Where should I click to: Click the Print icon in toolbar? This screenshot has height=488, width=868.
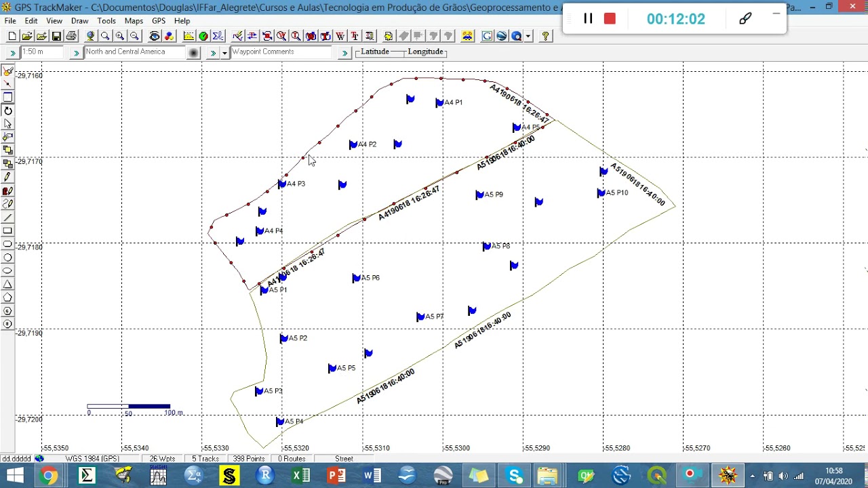[71, 36]
